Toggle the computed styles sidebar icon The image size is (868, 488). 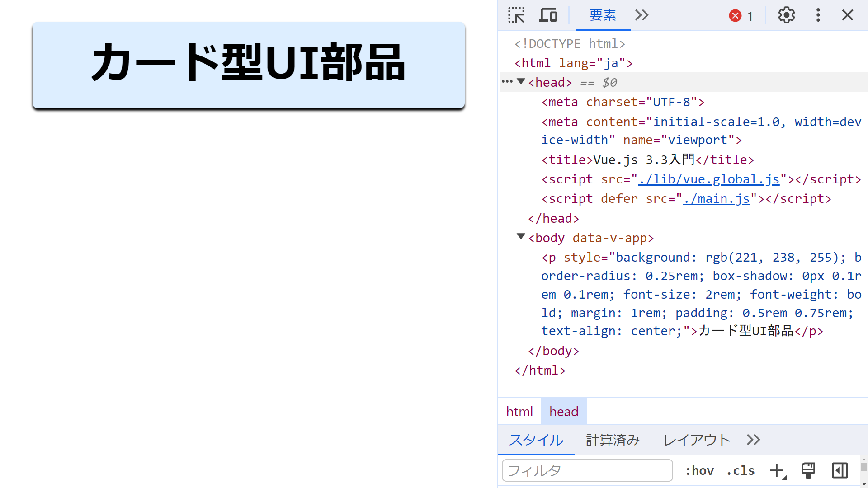(x=840, y=471)
